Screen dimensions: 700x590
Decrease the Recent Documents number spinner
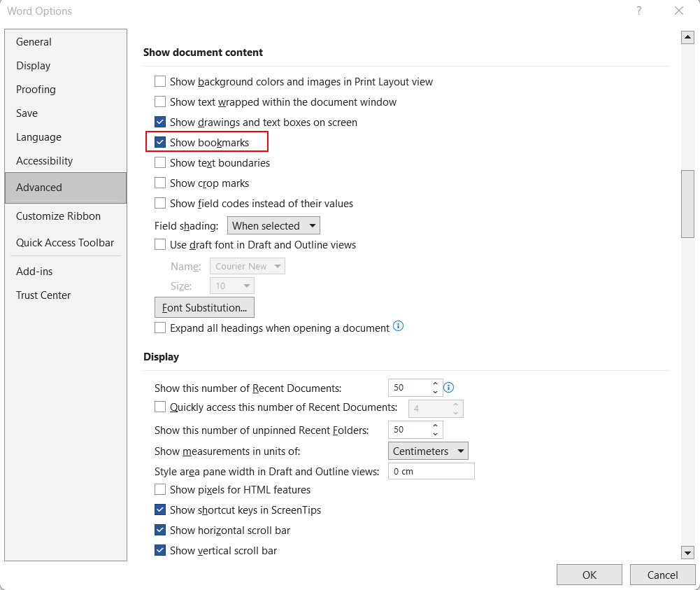435,392
